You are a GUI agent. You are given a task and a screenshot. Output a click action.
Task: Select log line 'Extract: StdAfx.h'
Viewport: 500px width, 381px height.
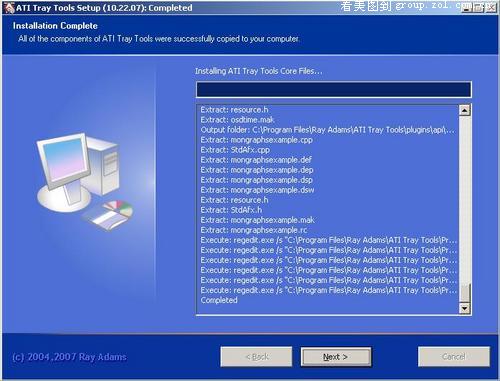click(x=231, y=210)
